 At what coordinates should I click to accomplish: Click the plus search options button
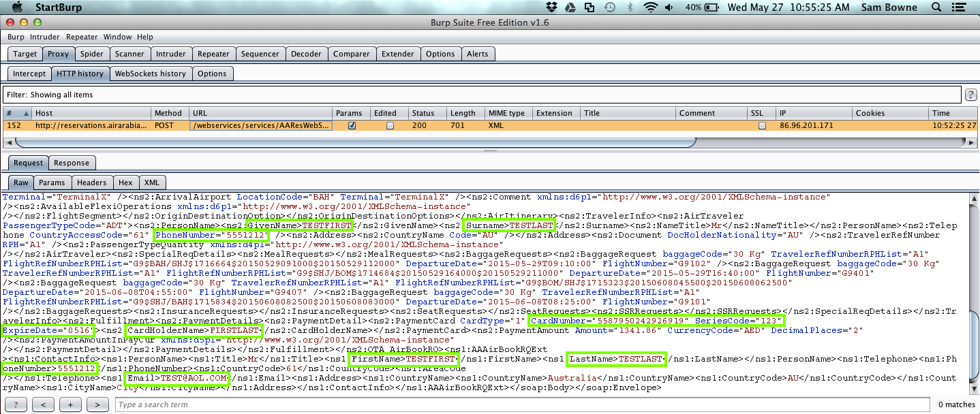(x=70, y=404)
